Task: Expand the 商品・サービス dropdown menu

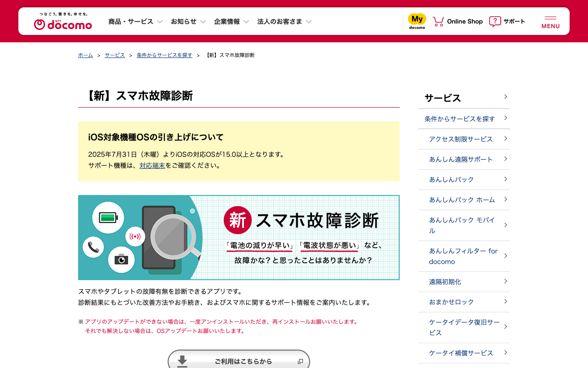Action: coord(136,22)
